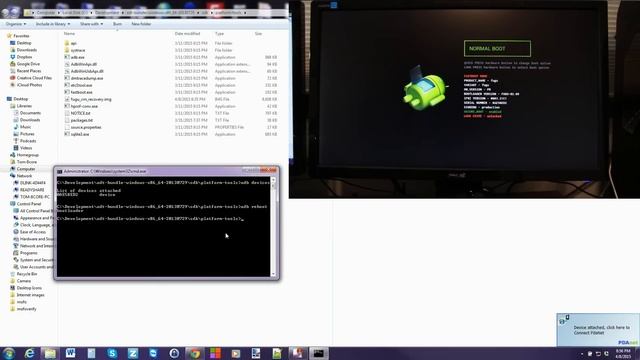The width and height of the screenshot is (640, 360).
Task: Open the Internet images folder in tree
Action: pyautogui.click(x=31, y=295)
